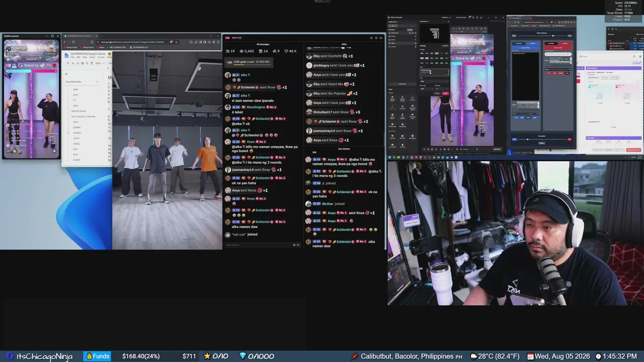Click the Mute button beside Master Volume
This screenshot has height=362, width=644.
(514, 36)
